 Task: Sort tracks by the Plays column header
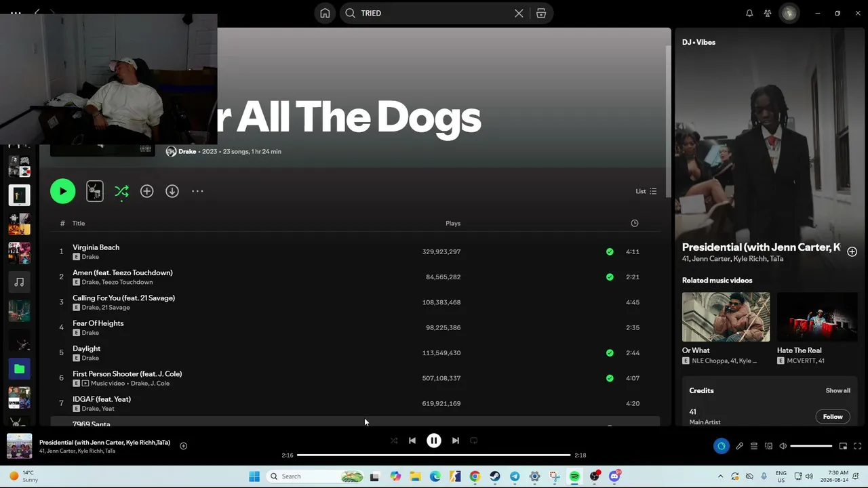(453, 223)
